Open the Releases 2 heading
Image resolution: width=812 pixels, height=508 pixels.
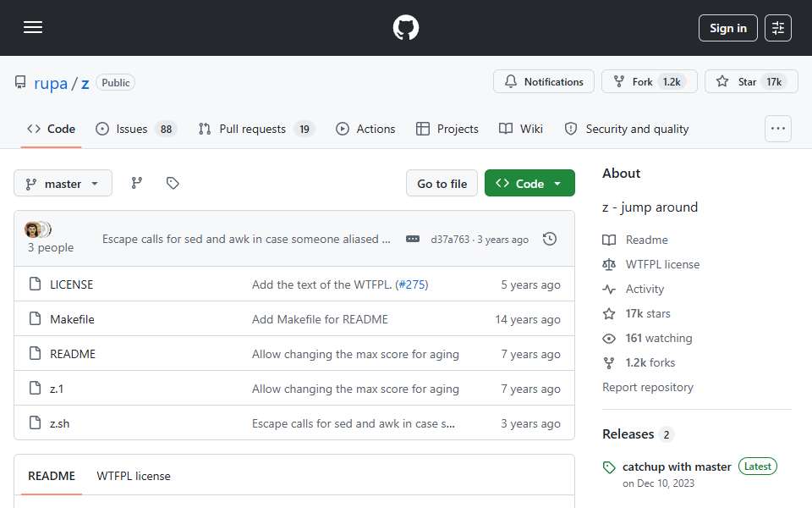tap(638, 434)
